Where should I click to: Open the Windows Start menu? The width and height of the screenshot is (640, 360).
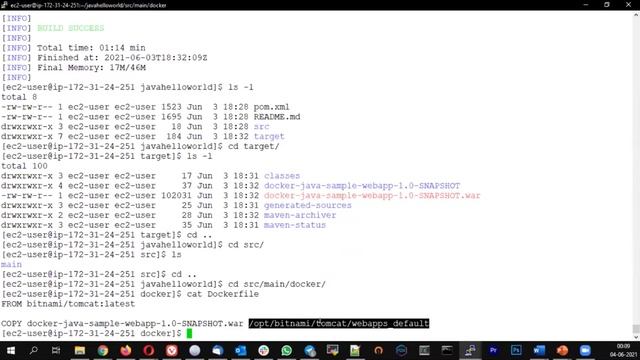click(11, 350)
